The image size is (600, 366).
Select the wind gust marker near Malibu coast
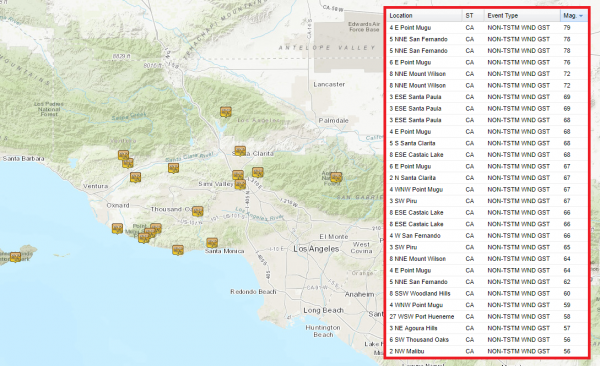pyautogui.click(x=178, y=250)
